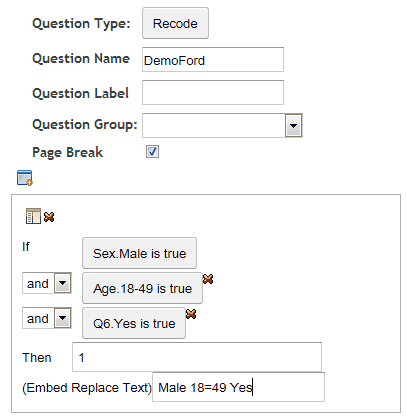Click the Question Type label
407x419 pixels.
click(81, 24)
